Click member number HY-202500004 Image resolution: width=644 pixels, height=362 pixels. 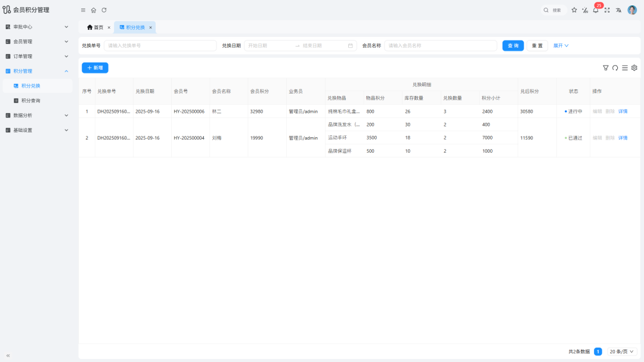point(189,138)
